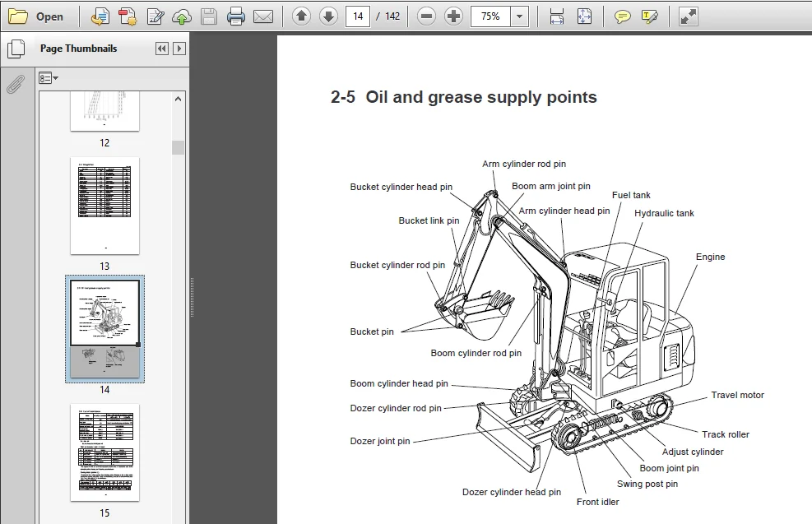Select the page 14 thumbnail
The height and width of the screenshot is (524, 812).
[104, 329]
